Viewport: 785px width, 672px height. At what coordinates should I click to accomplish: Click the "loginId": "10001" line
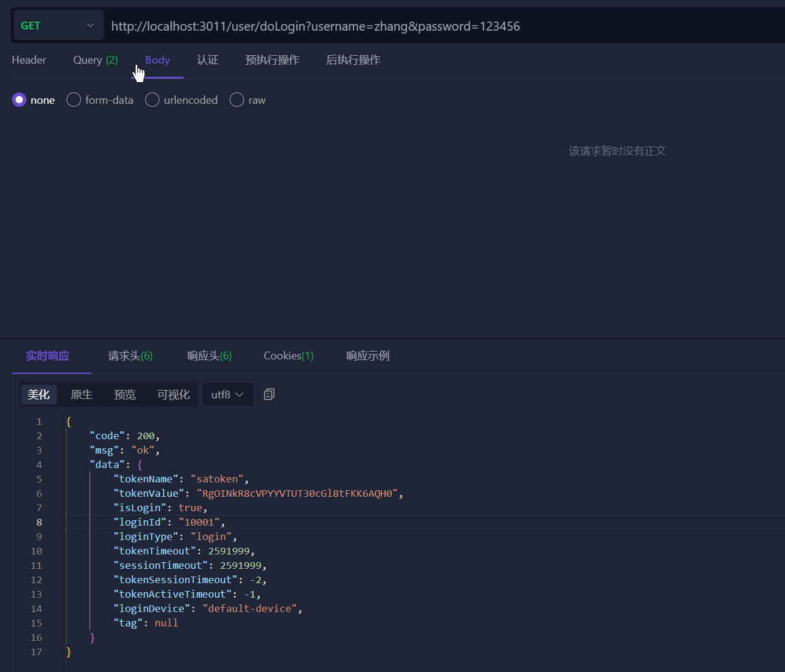point(169,522)
